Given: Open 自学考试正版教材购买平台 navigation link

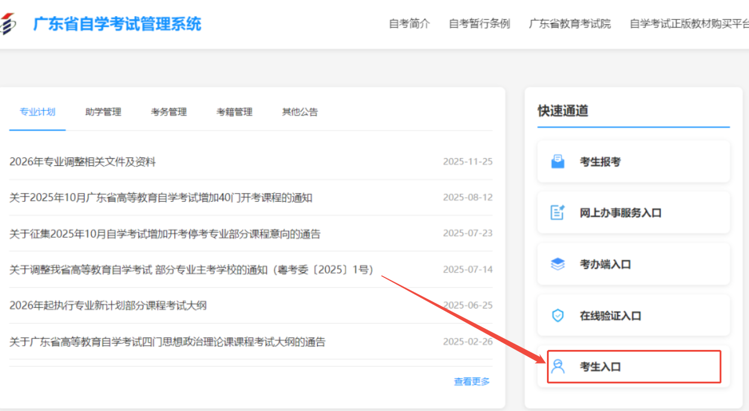Looking at the screenshot, I should pos(688,24).
